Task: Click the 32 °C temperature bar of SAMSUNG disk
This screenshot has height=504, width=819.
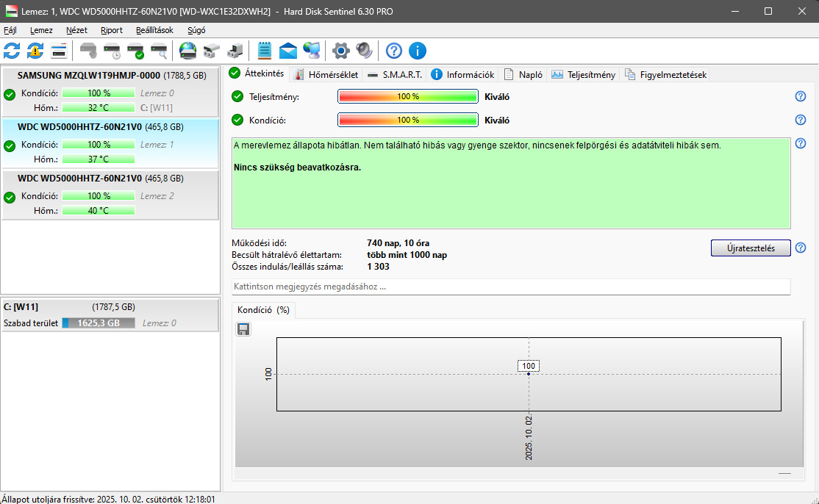Action: (99, 107)
